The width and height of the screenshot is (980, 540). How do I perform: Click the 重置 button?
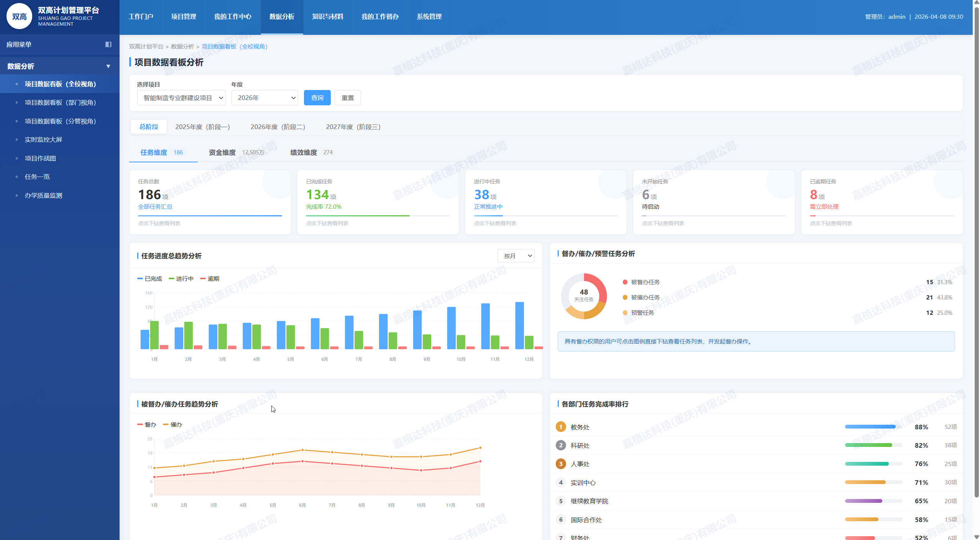click(x=347, y=98)
